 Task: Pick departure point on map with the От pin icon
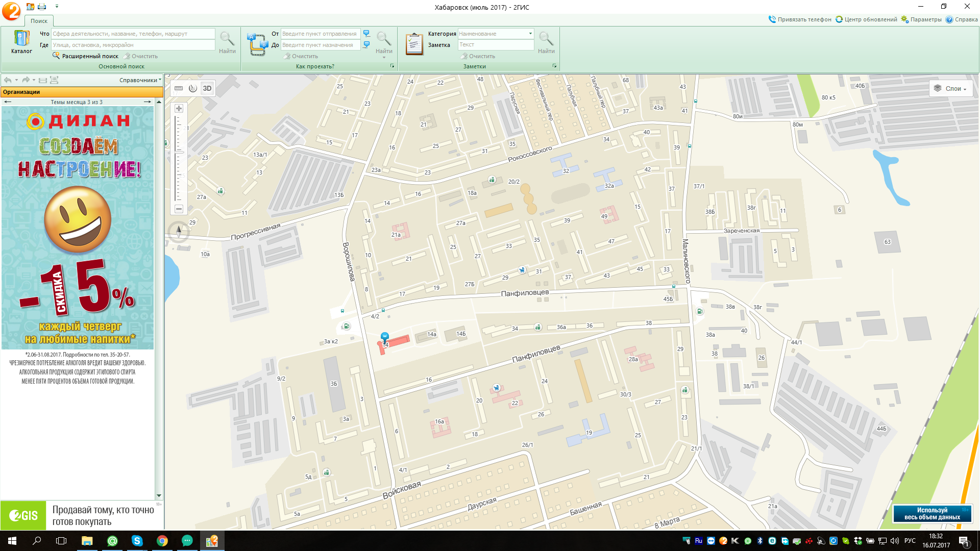click(366, 34)
